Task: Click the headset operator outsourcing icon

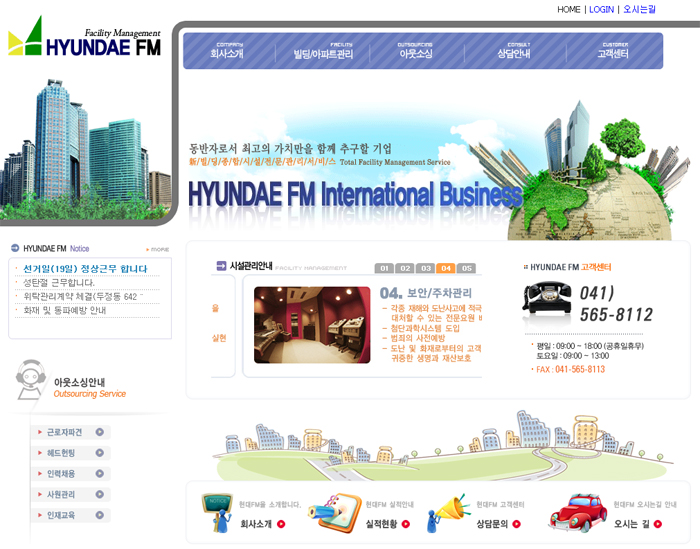Action: click(30, 378)
